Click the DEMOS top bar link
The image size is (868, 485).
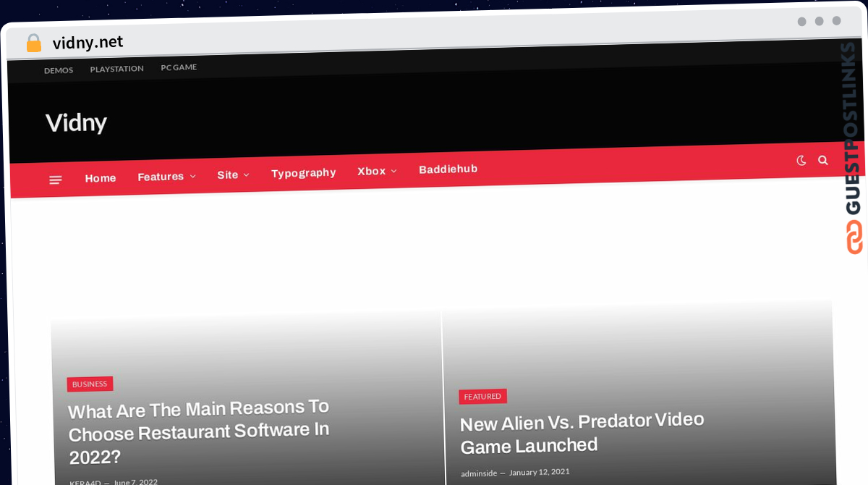tap(59, 70)
